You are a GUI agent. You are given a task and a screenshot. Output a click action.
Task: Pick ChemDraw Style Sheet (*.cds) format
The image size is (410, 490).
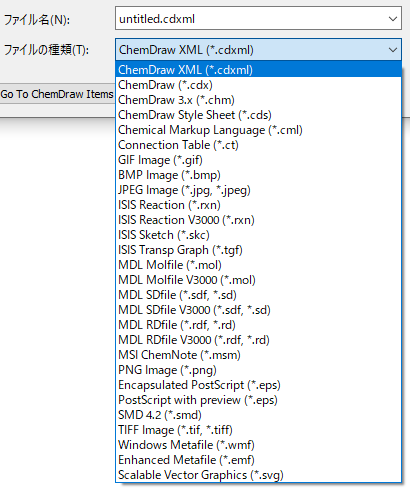[258, 115]
